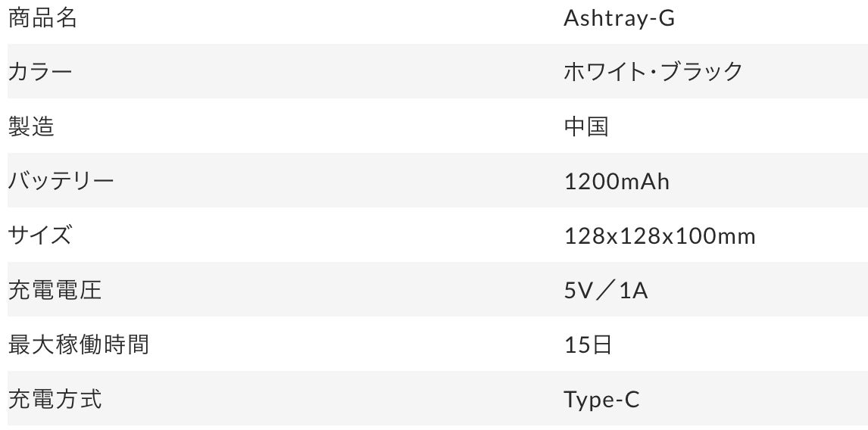The height and width of the screenshot is (430, 868).
Task: Select the 1A text in charging voltage
Action: point(633,291)
